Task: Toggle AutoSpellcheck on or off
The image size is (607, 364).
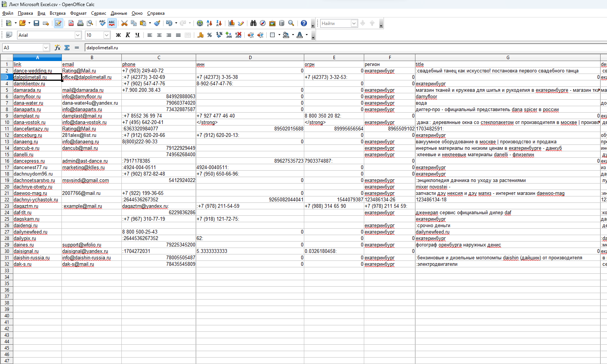Action: pyautogui.click(x=112, y=23)
